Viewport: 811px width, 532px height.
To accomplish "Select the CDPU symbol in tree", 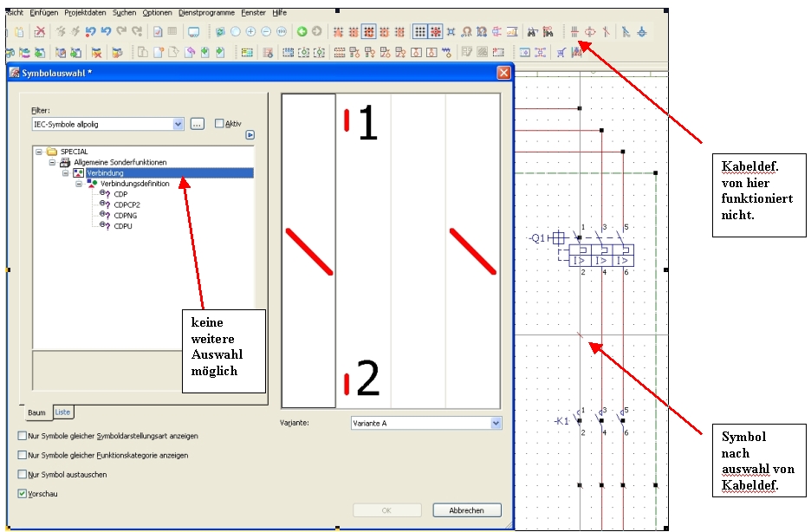I will click(122, 226).
